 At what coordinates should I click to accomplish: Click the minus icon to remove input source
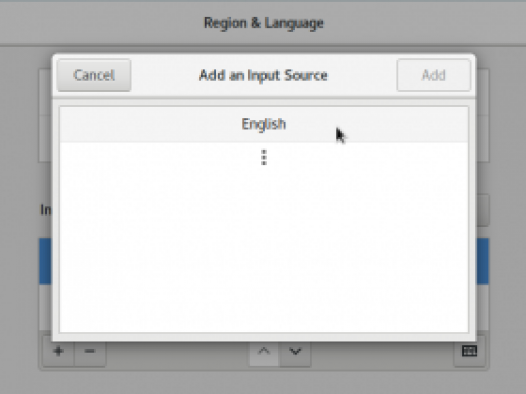point(90,351)
